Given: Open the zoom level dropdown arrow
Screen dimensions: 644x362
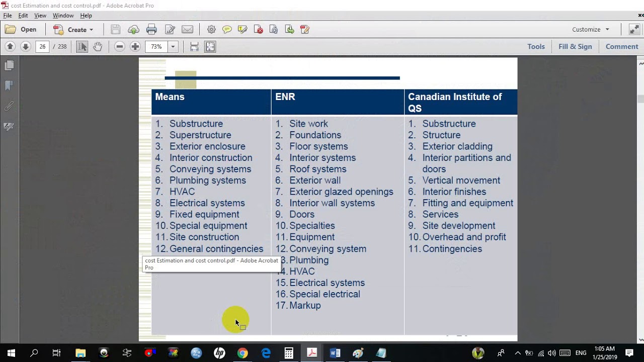Looking at the screenshot, I should tap(173, 47).
